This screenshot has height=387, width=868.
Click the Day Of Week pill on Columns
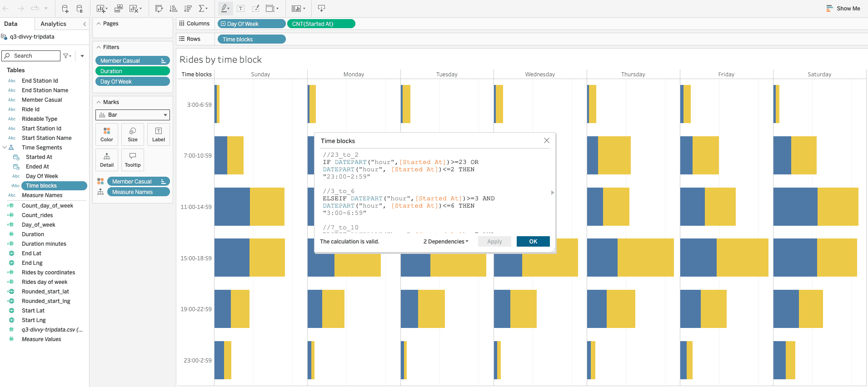pyautogui.click(x=252, y=24)
